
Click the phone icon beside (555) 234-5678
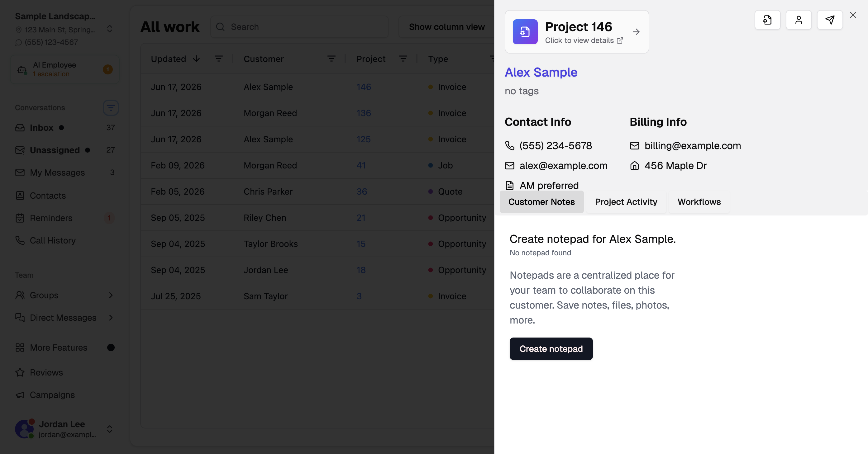pos(509,145)
